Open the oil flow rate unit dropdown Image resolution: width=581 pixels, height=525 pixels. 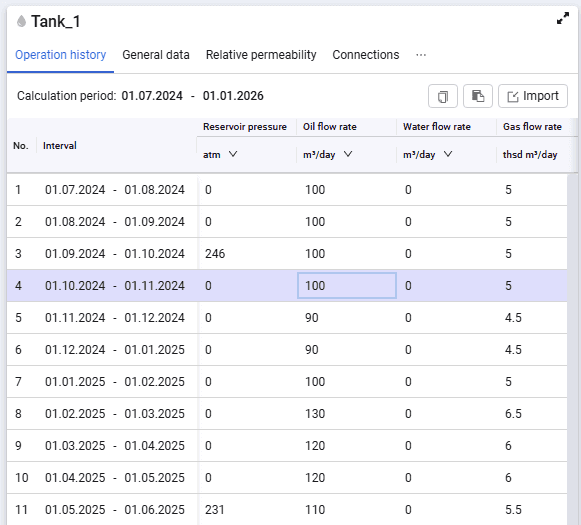pos(348,154)
